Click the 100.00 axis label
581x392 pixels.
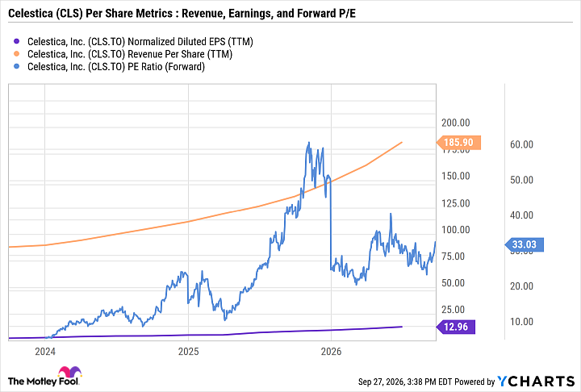click(455, 230)
